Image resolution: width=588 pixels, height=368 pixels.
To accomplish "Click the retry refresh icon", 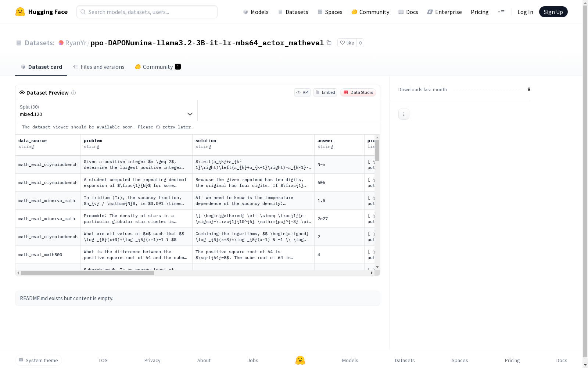I will pyautogui.click(x=158, y=127).
